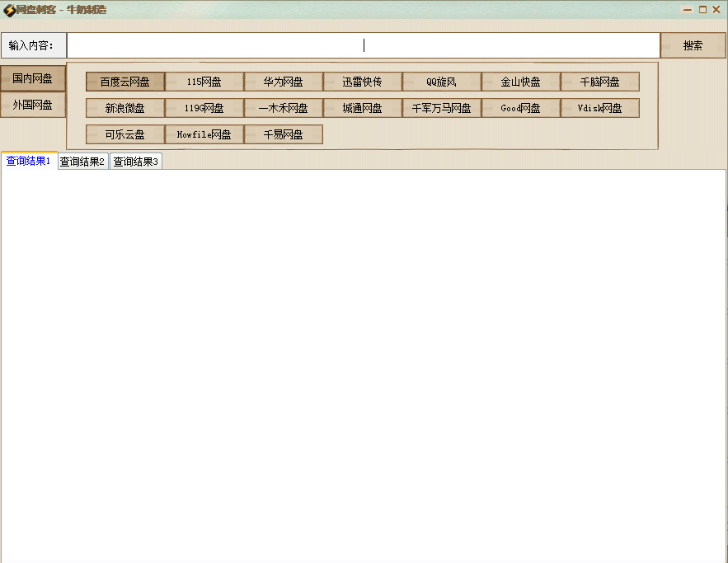Switch to 查询结果2 tab
The image size is (728, 563).
(82, 162)
